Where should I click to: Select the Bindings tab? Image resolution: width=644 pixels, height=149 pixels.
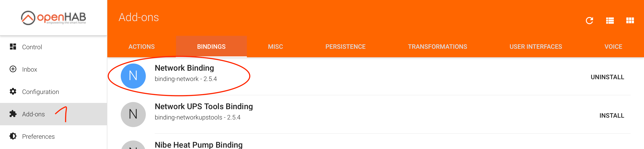(x=211, y=47)
